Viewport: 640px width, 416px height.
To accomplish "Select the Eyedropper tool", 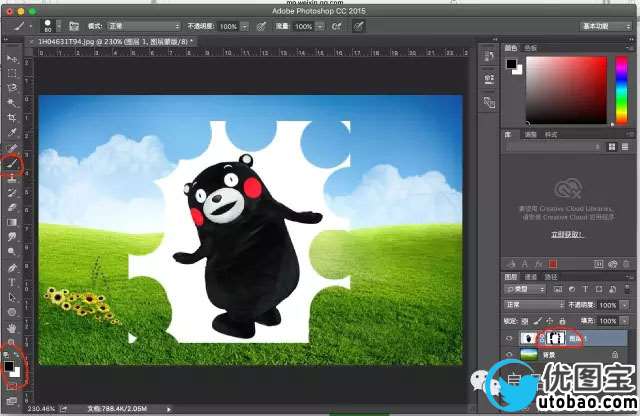I will (12, 132).
